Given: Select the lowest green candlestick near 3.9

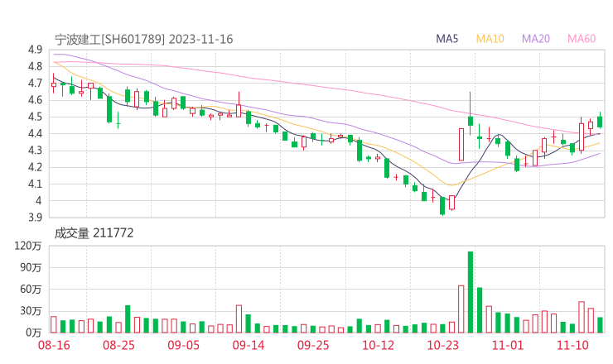Looking at the screenshot, I should (x=442, y=206).
